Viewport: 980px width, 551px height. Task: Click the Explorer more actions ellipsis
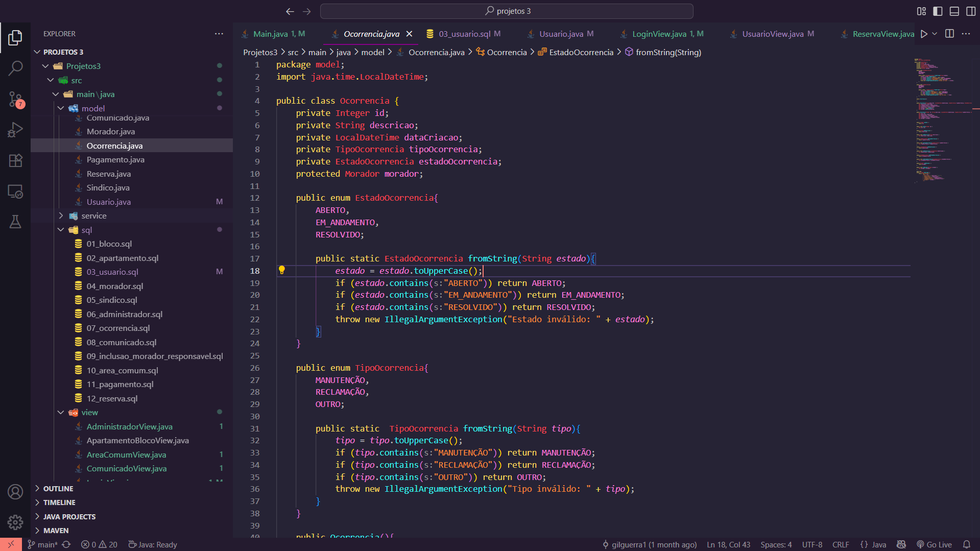coord(219,34)
